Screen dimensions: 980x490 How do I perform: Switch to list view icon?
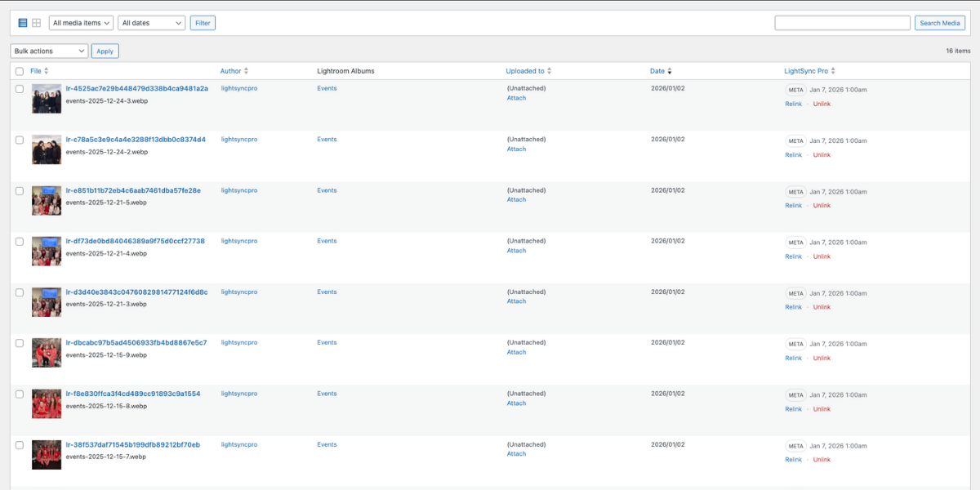tap(23, 23)
